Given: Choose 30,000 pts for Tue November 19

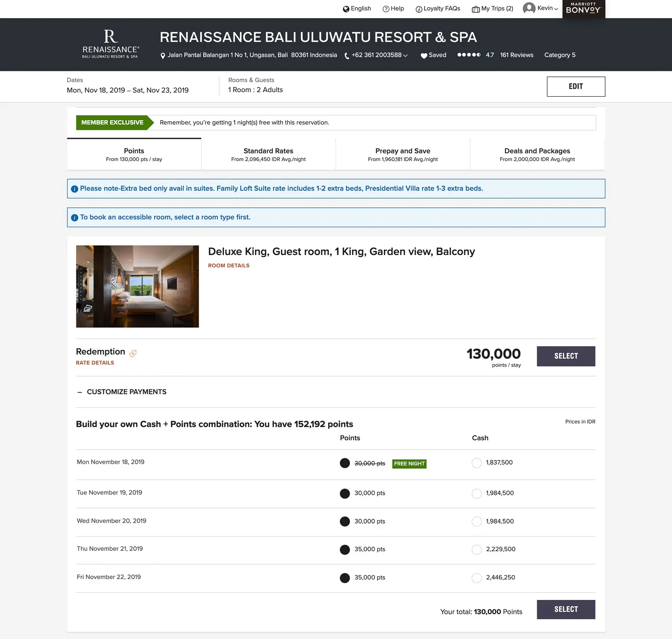Looking at the screenshot, I should point(344,493).
